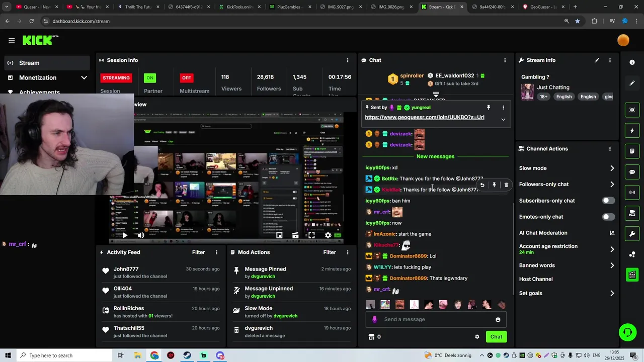Image resolution: width=644 pixels, height=362 pixels.
Task: Play the stream preview
Action: [125, 235]
